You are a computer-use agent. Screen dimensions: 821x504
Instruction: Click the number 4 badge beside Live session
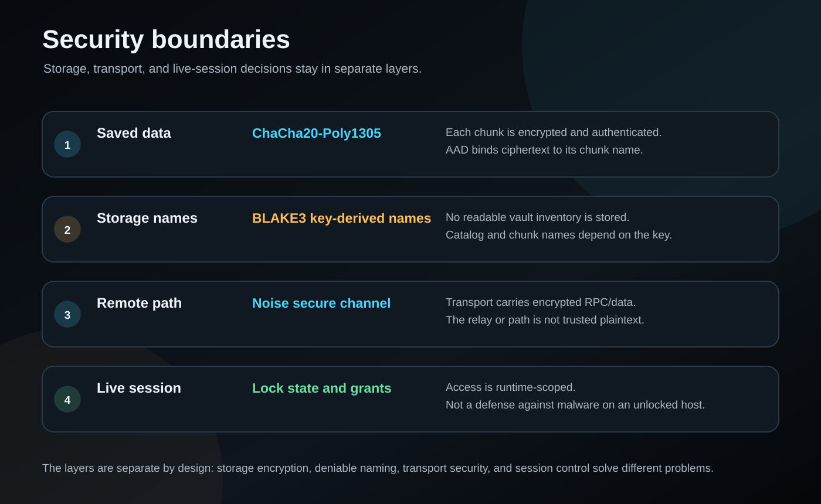click(67, 399)
